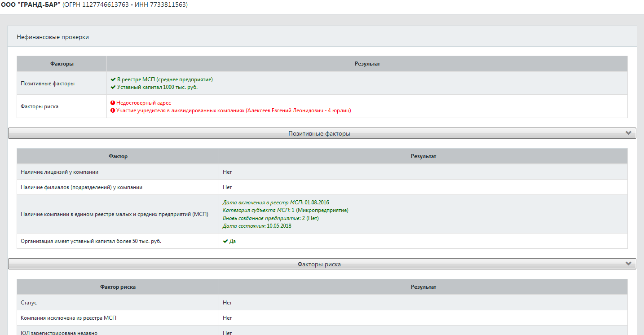The image size is (644, 335).
Task: Collapse the "Факторы риска" section via its title
Action: (319, 264)
